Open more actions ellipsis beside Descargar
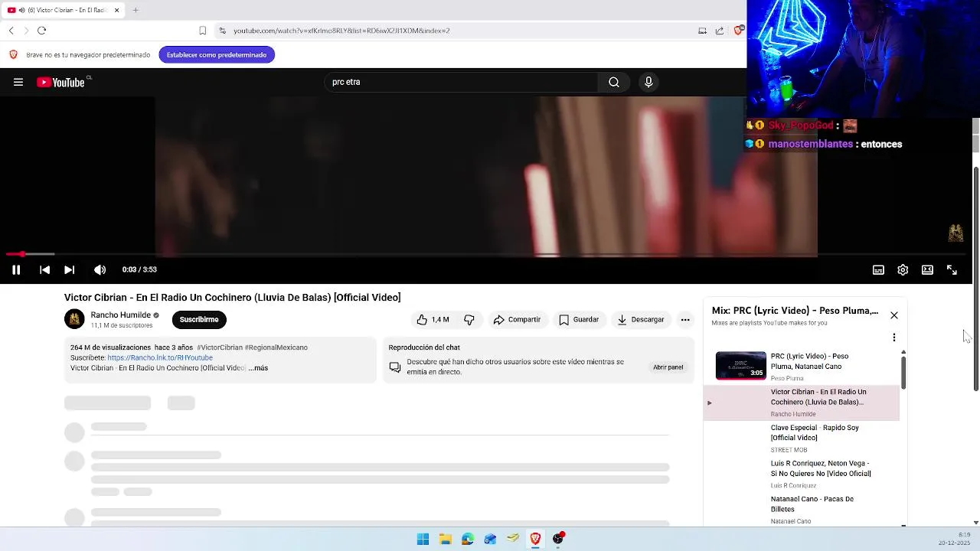The image size is (980, 551). (685, 320)
